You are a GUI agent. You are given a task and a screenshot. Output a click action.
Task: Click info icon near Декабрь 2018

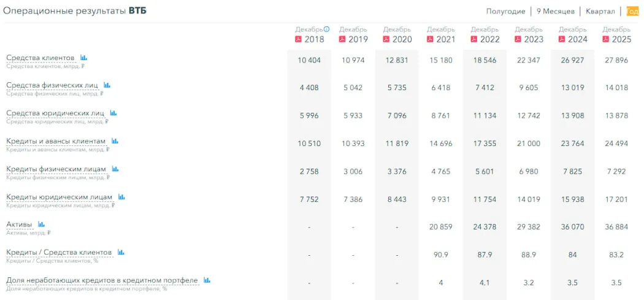click(x=327, y=29)
